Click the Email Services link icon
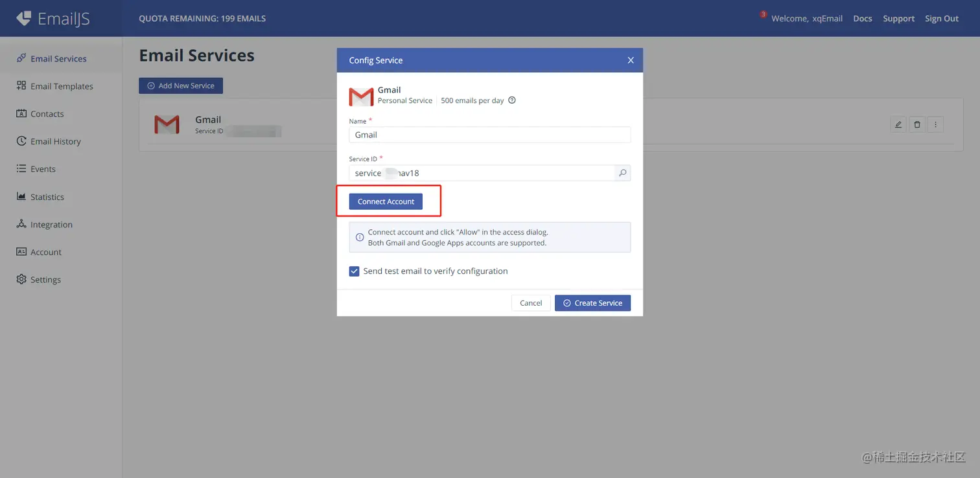Image resolution: width=980 pixels, height=478 pixels. click(x=21, y=58)
